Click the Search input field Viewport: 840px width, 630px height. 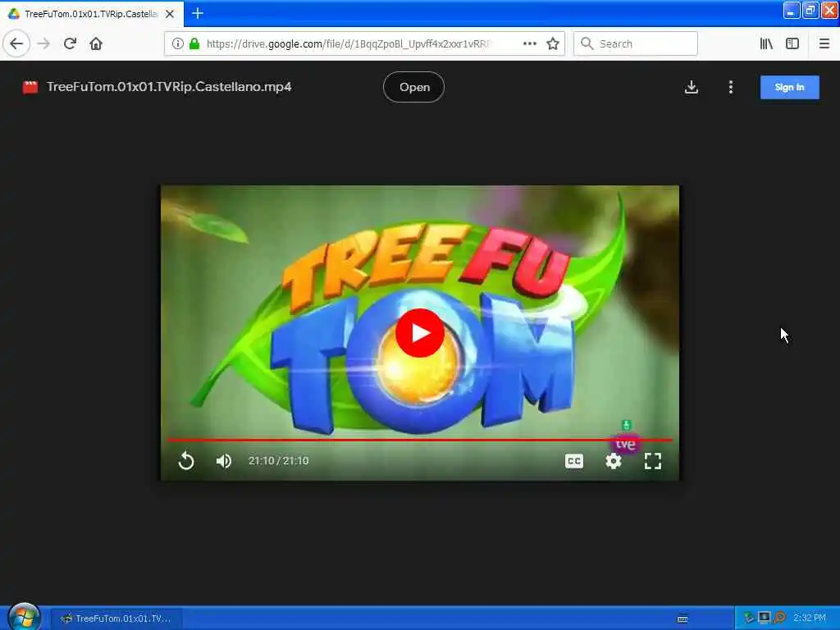(636, 43)
